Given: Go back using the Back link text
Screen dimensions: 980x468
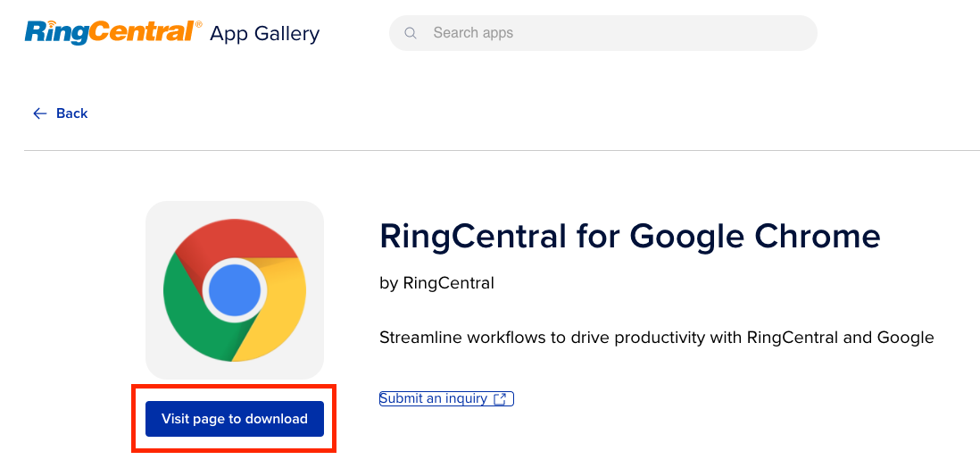Looking at the screenshot, I should click(x=72, y=113).
